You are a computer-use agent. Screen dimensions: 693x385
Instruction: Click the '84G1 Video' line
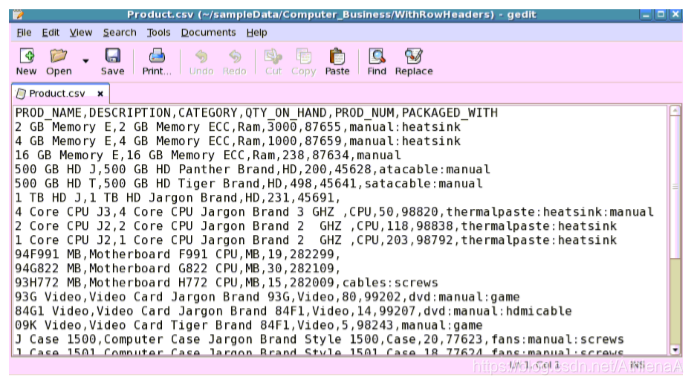click(293, 311)
